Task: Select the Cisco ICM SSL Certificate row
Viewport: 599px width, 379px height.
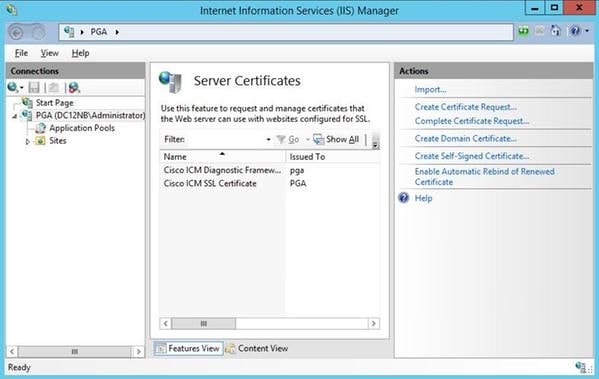Action: [270, 183]
